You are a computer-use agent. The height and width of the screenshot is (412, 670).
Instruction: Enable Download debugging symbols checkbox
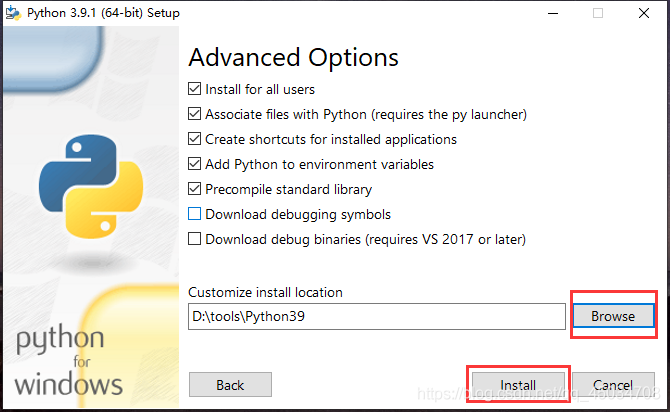(194, 214)
